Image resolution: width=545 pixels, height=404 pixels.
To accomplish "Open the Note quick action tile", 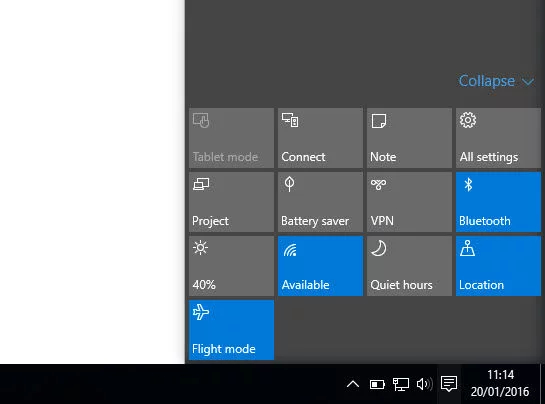I will coord(409,138).
